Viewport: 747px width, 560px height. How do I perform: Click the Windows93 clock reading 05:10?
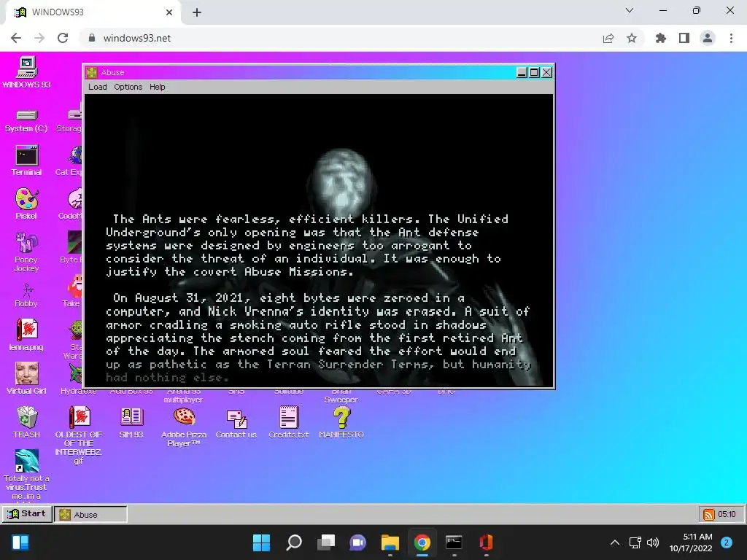[x=727, y=514]
